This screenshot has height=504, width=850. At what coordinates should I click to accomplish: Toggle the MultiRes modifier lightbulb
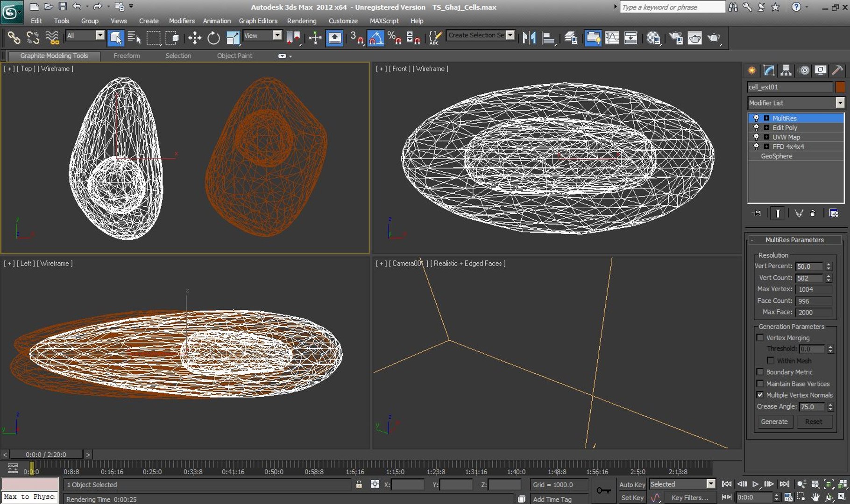click(x=756, y=118)
